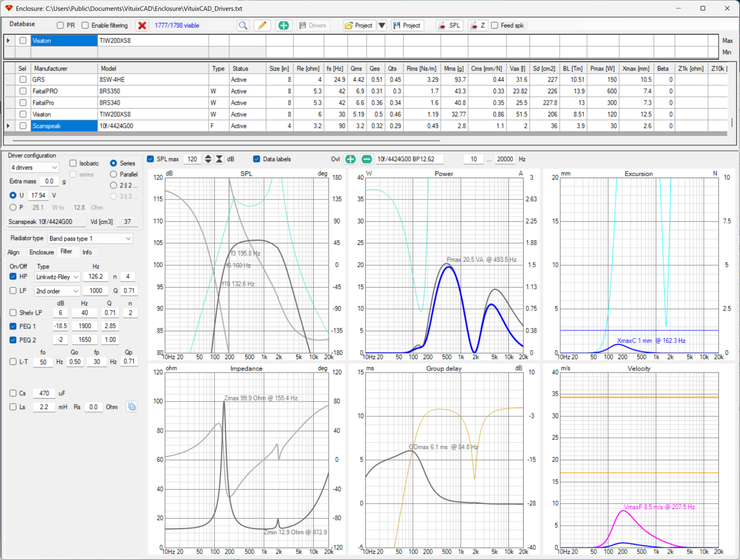The width and height of the screenshot is (740, 560).
Task: Click the SPL max value field 120
Action: click(193, 159)
